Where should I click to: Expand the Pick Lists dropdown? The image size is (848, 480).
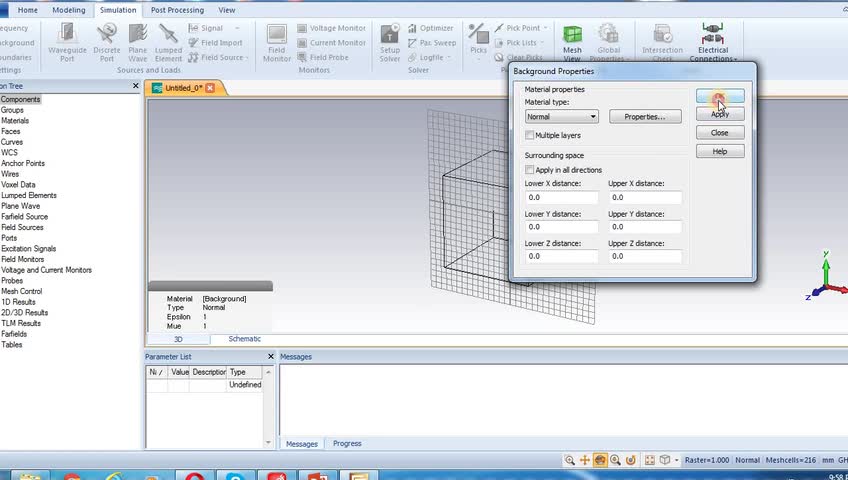click(x=542, y=43)
